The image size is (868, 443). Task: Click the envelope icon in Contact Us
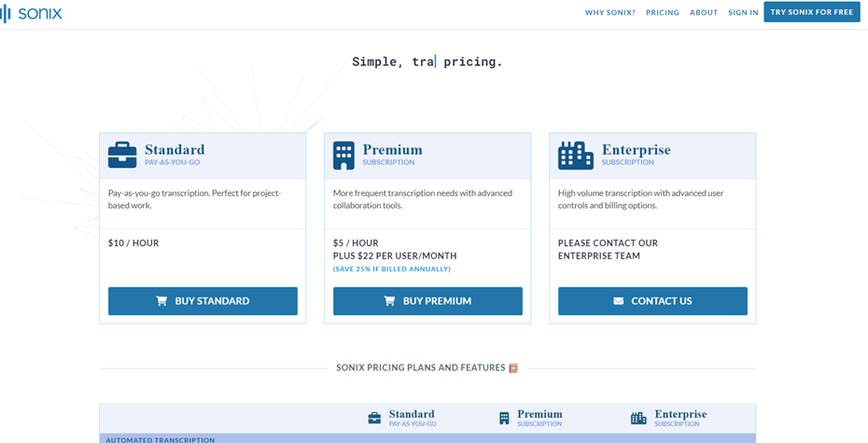pyautogui.click(x=618, y=301)
